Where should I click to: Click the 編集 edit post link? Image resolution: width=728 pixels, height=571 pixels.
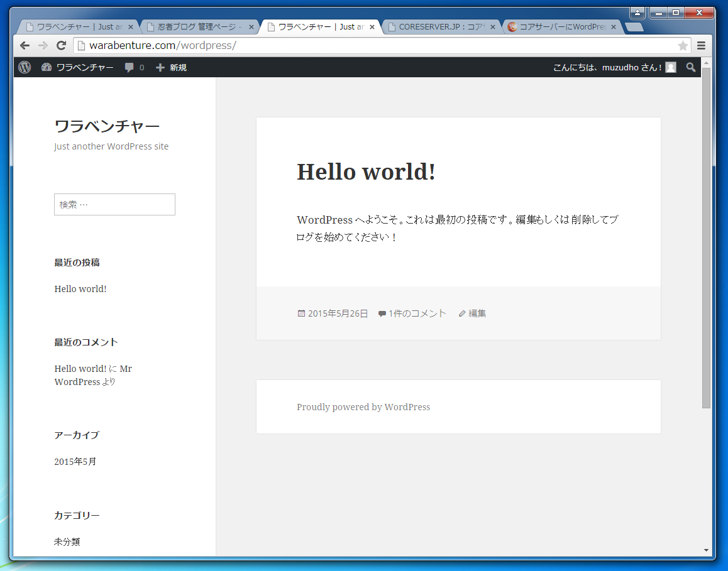(x=477, y=313)
